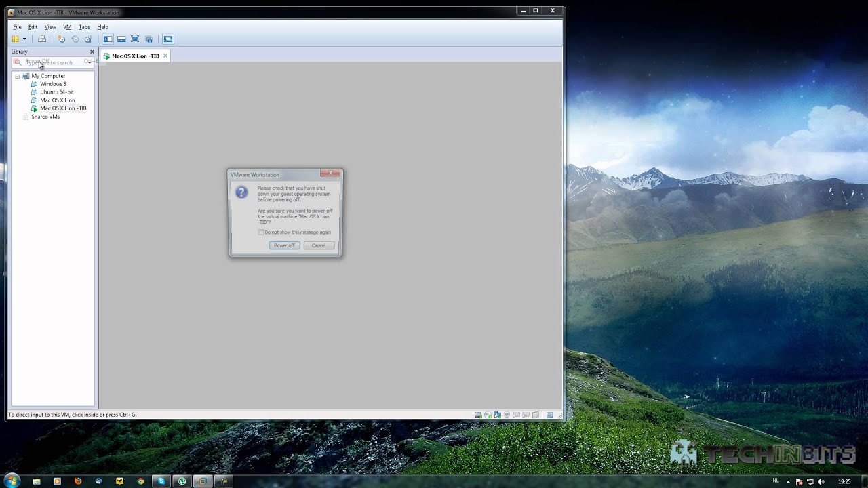868x488 pixels.
Task: Close the Mac OS X Lion -TIB tab
Action: click(x=165, y=56)
